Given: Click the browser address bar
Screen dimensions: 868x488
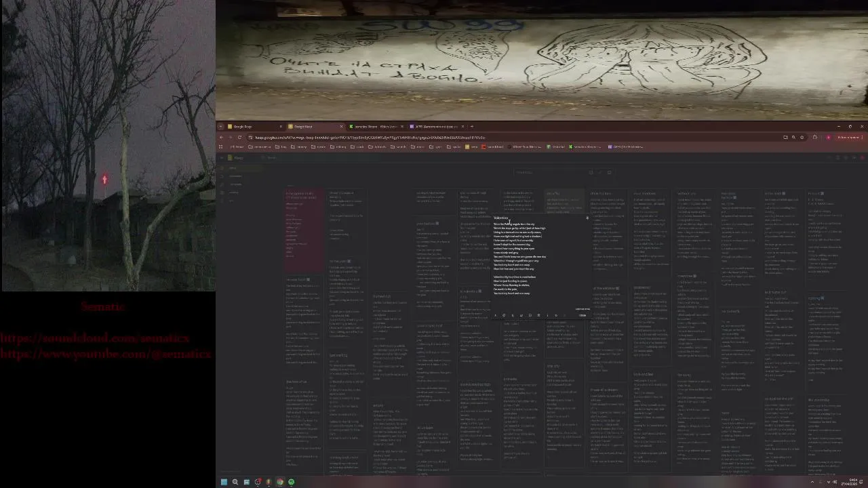Looking at the screenshot, I should [515, 138].
